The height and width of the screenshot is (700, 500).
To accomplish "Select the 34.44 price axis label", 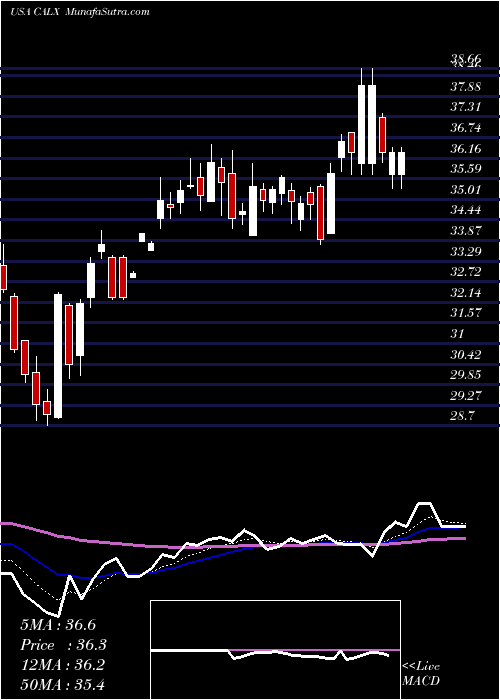I will click(x=466, y=210).
